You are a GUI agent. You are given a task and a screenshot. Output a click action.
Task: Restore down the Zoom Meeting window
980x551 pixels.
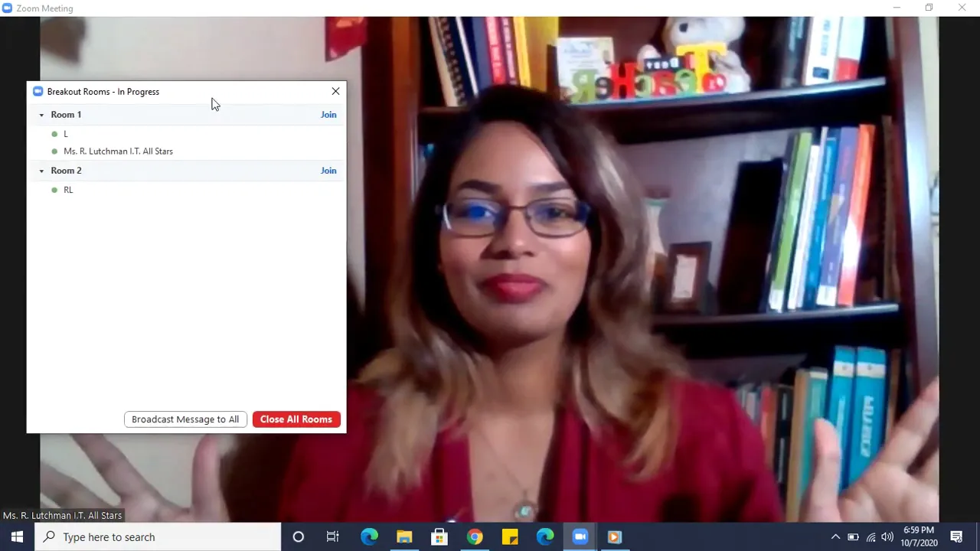[929, 8]
